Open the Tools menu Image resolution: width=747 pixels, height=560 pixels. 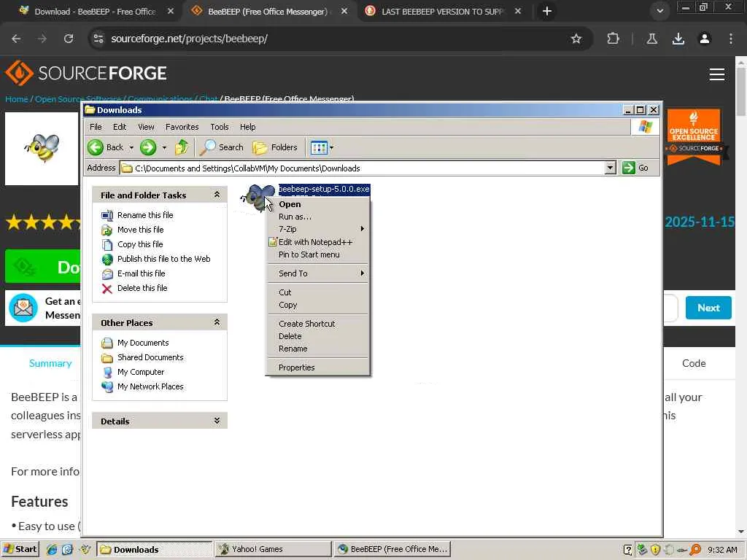[x=219, y=127]
